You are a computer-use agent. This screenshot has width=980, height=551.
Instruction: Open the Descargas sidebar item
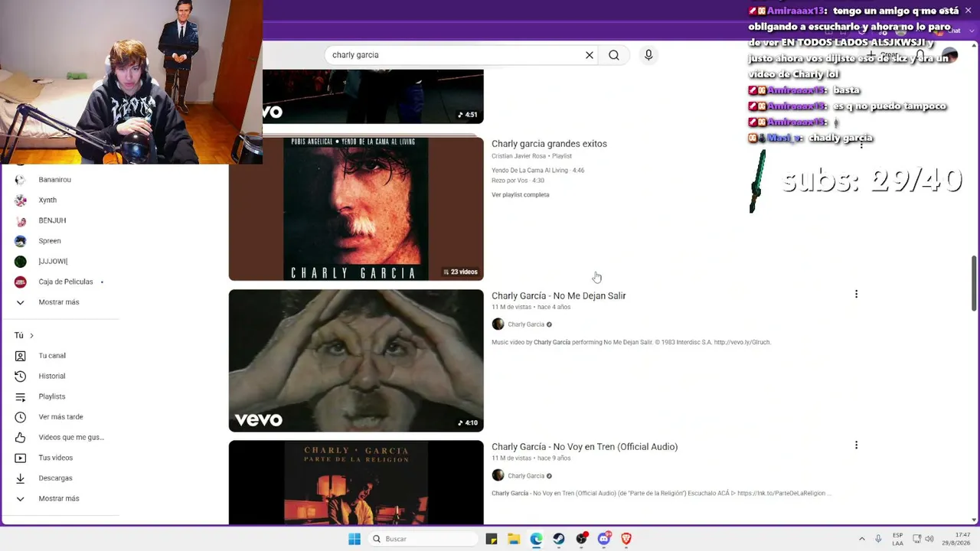click(x=55, y=478)
